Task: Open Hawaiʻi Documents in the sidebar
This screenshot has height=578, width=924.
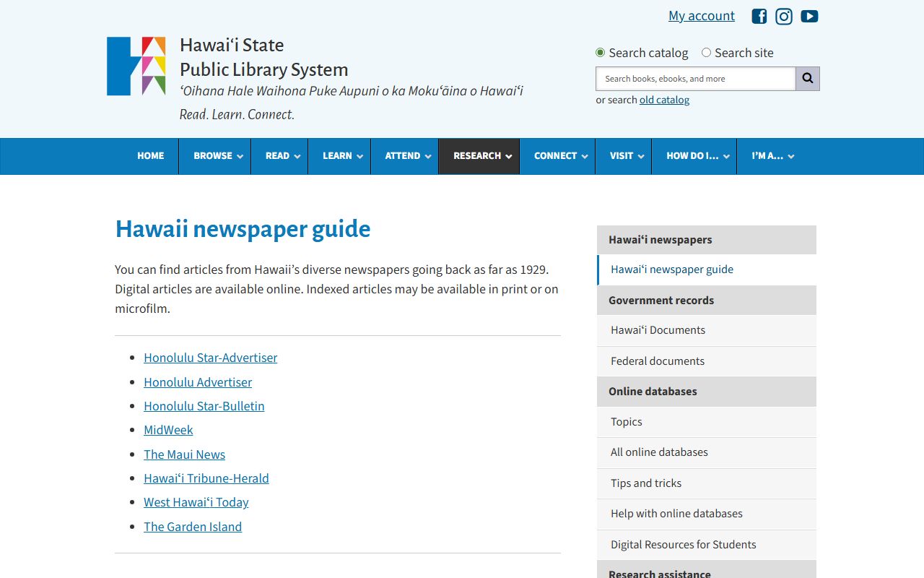Action: (x=707, y=330)
